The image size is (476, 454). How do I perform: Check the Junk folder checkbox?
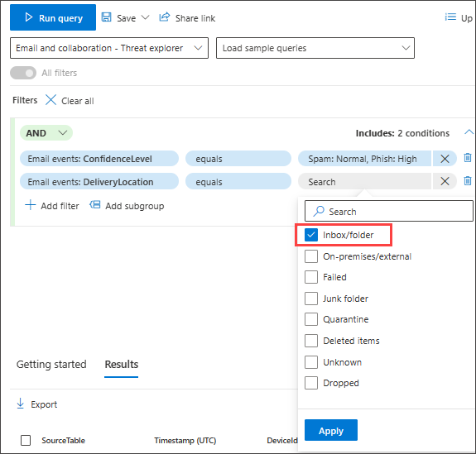coord(311,299)
